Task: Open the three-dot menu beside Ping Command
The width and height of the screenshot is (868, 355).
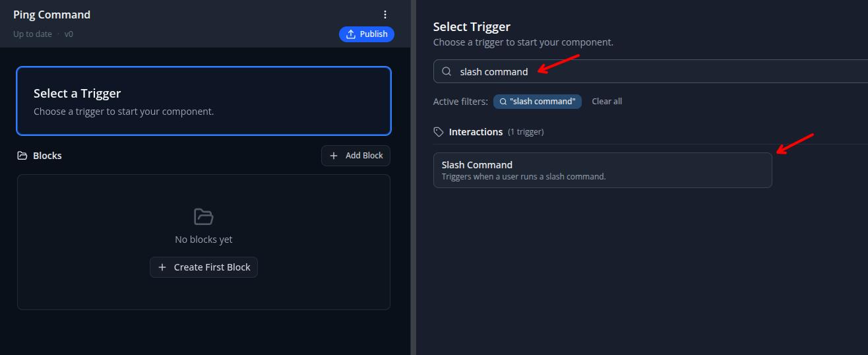Action: pos(385,15)
